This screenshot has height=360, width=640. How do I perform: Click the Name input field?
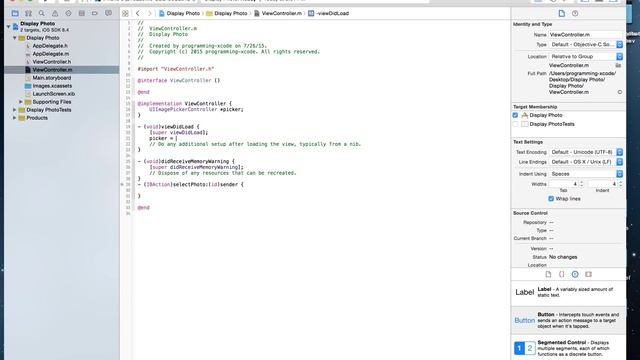(x=586, y=35)
